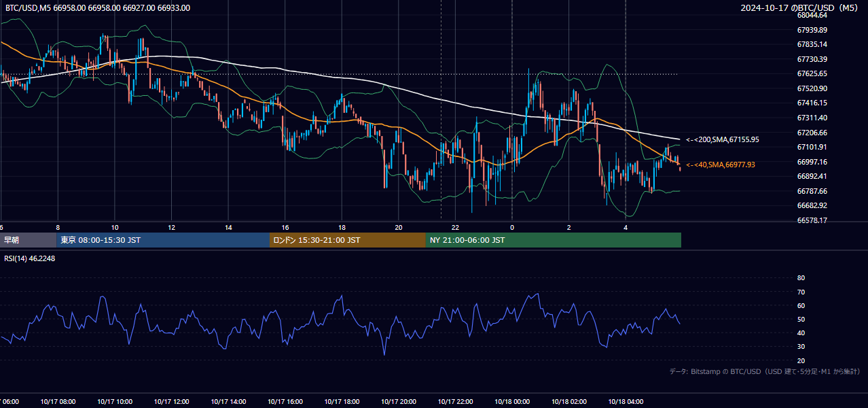
Task: Click price axis label 67520.90
Action: (x=812, y=88)
